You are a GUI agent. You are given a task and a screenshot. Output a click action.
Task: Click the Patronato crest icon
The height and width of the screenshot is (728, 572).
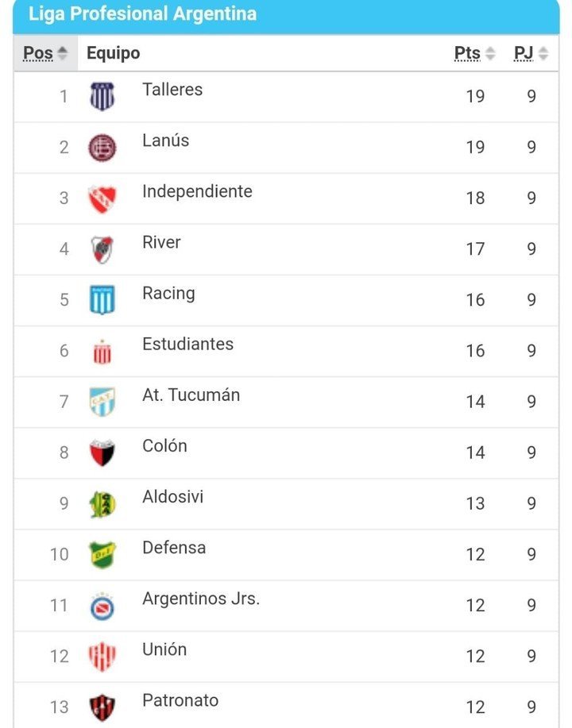102,707
